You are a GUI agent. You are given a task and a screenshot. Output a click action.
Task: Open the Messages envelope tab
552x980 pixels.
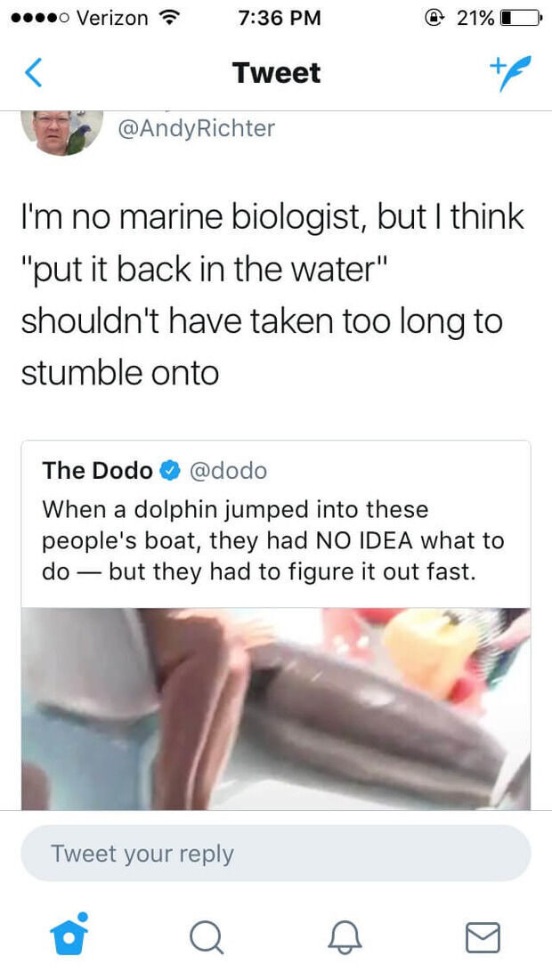coord(483,937)
